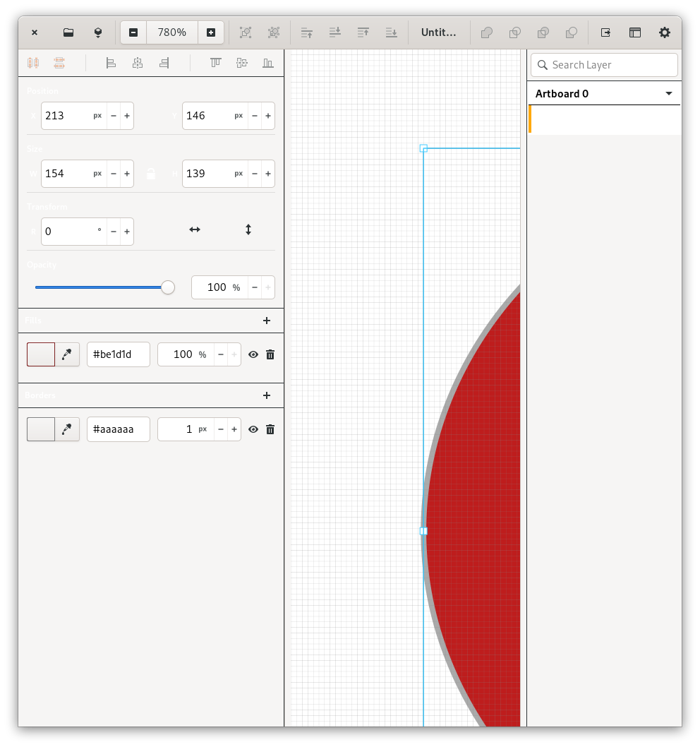This screenshot has height=747, width=700.
Task: Add a new fill
Action: 267,321
